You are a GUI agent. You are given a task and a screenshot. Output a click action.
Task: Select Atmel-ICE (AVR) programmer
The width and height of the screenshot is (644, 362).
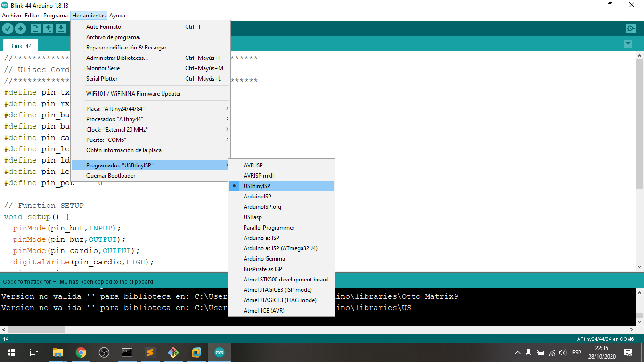pyautogui.click(x=281, y=311)
